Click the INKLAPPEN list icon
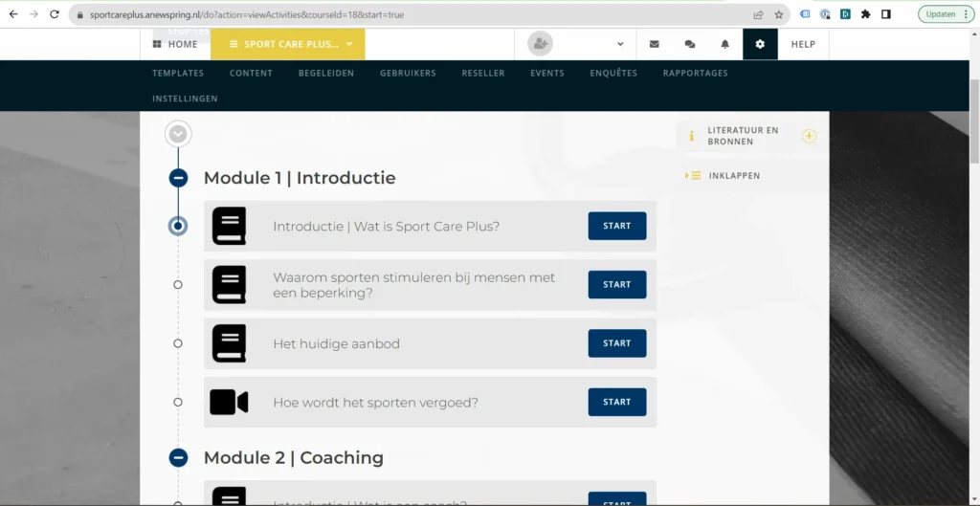 (x=693, y=176)
